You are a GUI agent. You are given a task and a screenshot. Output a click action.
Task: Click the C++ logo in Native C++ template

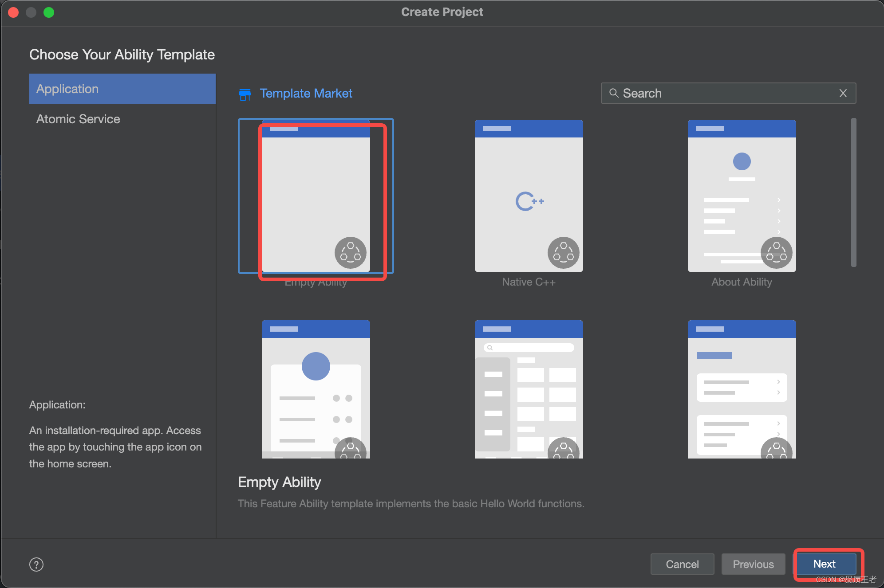point(529,201)
